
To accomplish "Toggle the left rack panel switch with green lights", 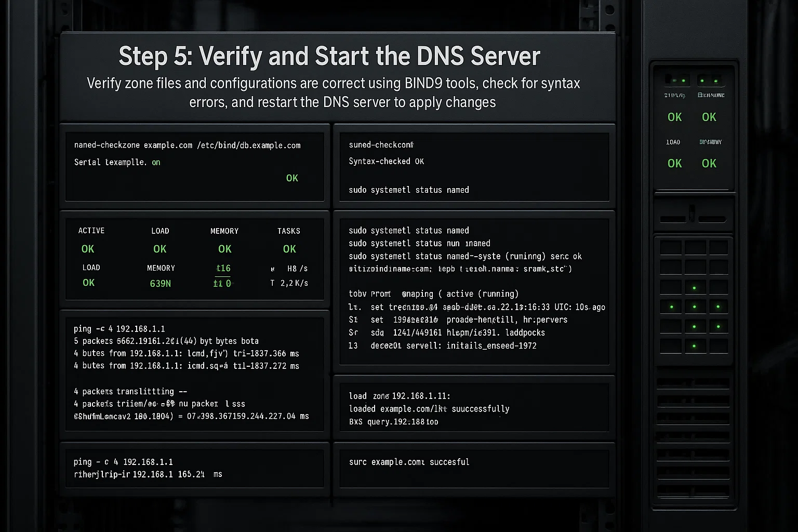I will 678,81.
